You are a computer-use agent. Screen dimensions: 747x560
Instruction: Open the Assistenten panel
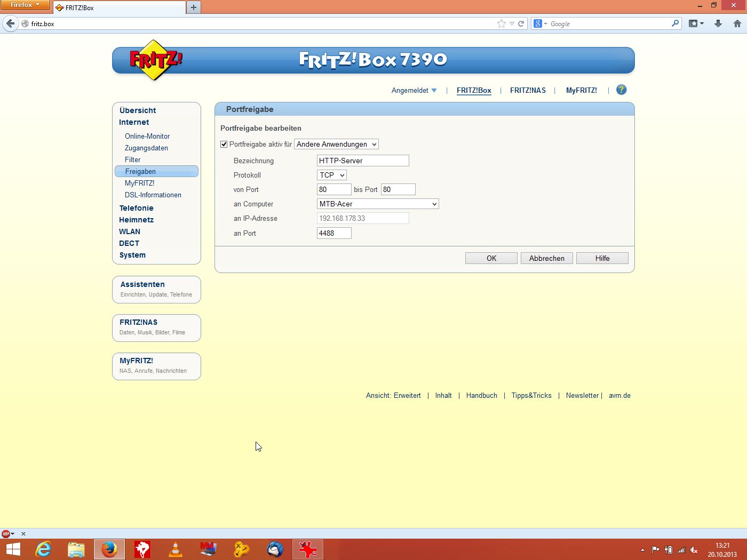click(x=156, y=289)
